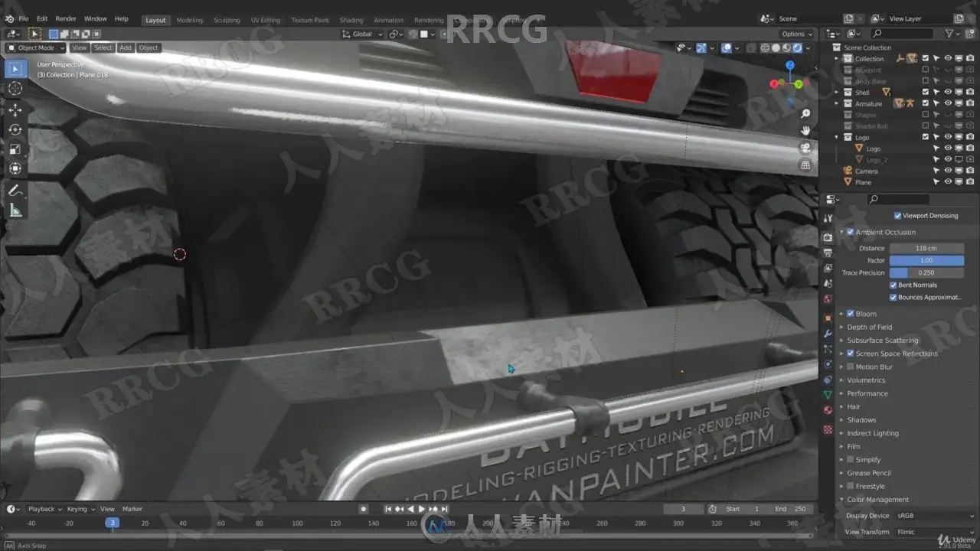Switch to the UV Editing workspace tab
Viewport: 980px width, 551px height.
266,20
